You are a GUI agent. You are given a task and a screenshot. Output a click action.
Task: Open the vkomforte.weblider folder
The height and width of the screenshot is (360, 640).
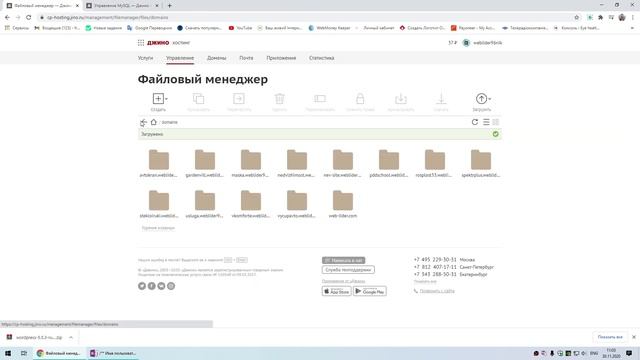click(x=251, y=204)
